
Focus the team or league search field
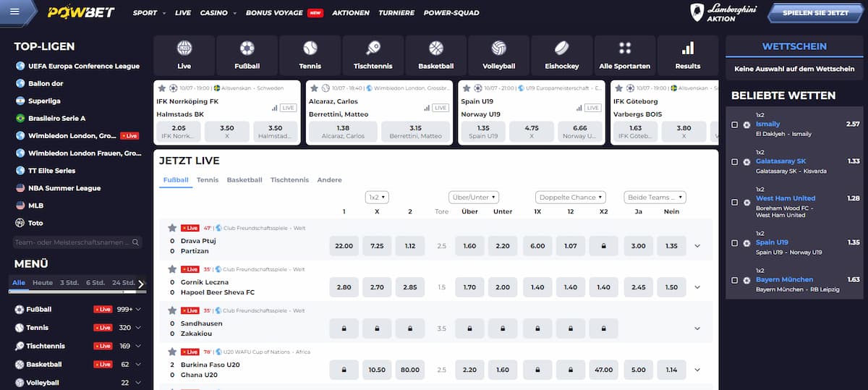point(77,242)
